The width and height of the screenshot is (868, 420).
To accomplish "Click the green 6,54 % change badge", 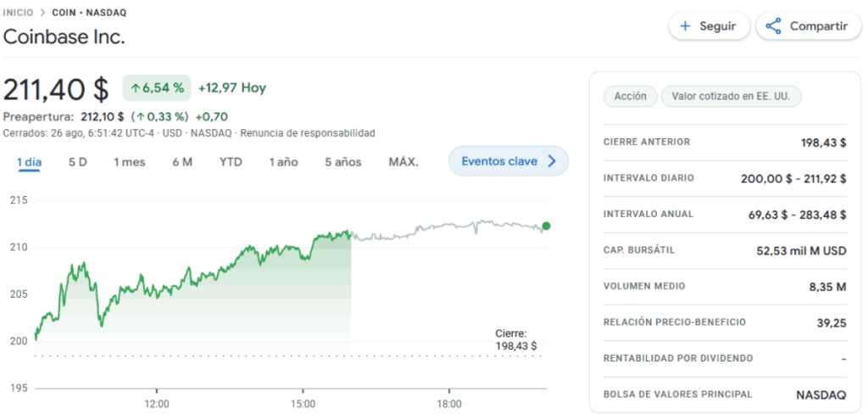I will [x=157, y=88].
